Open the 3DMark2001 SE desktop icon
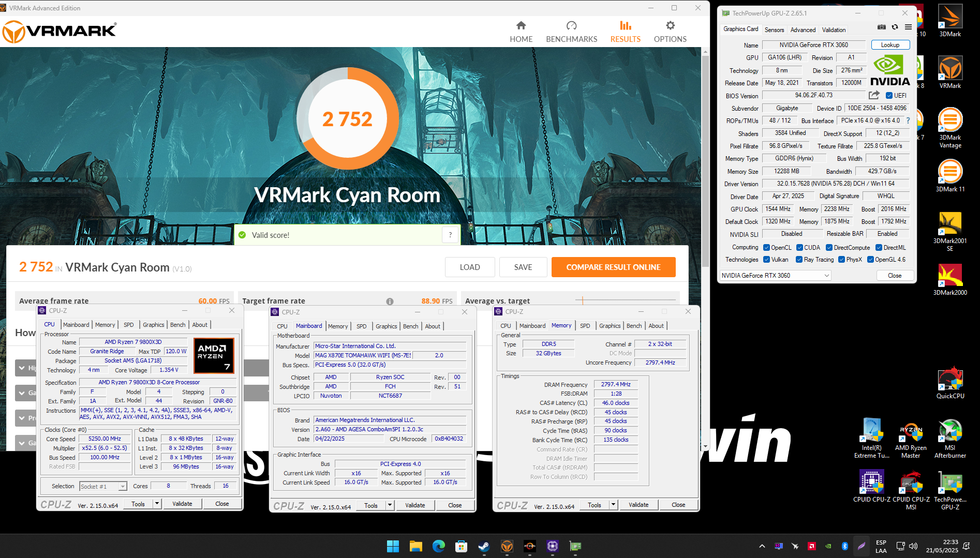The height and width of the screenshot is (558, 980). 950,231
